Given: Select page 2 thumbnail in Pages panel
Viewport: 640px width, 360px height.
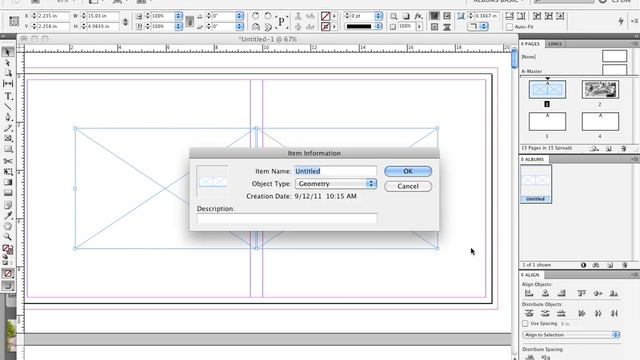Looking at the screenshot, I should [x=600, y=89].
